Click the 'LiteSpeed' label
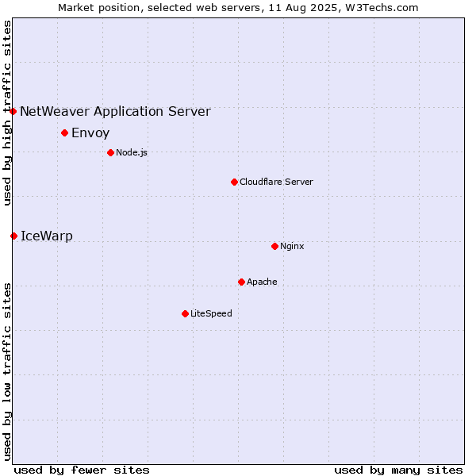476x476 pixels. 211,313
